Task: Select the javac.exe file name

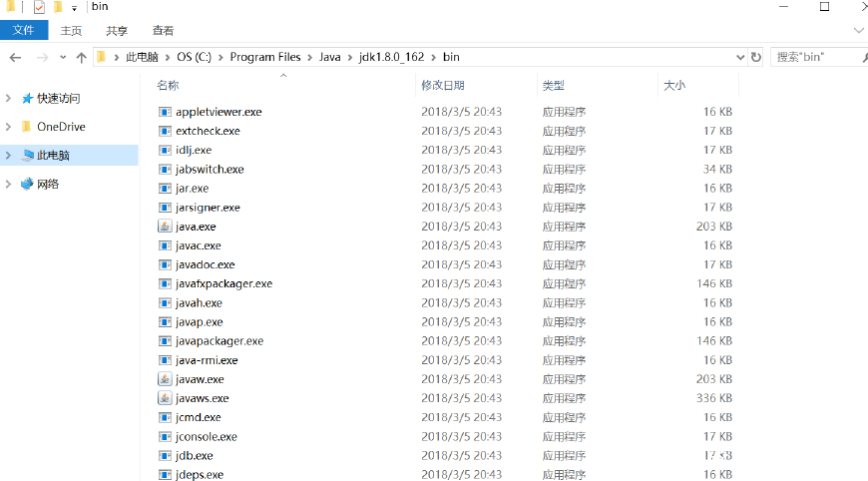Action: click(x=199, y=245)
